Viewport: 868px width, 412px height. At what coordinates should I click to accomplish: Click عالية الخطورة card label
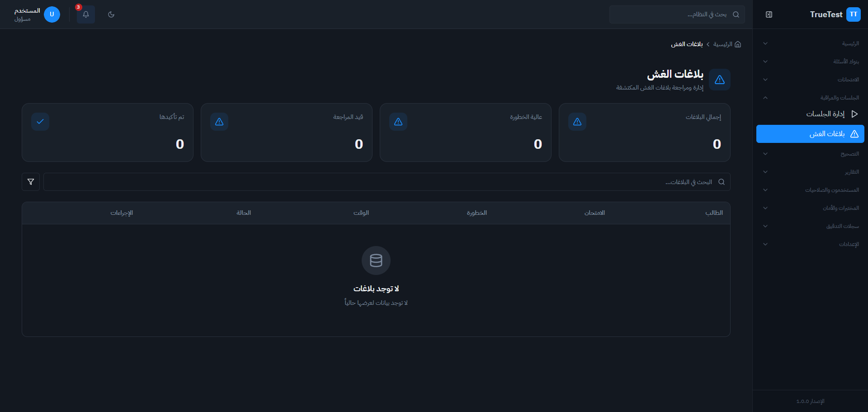click(x=526, y=117)
